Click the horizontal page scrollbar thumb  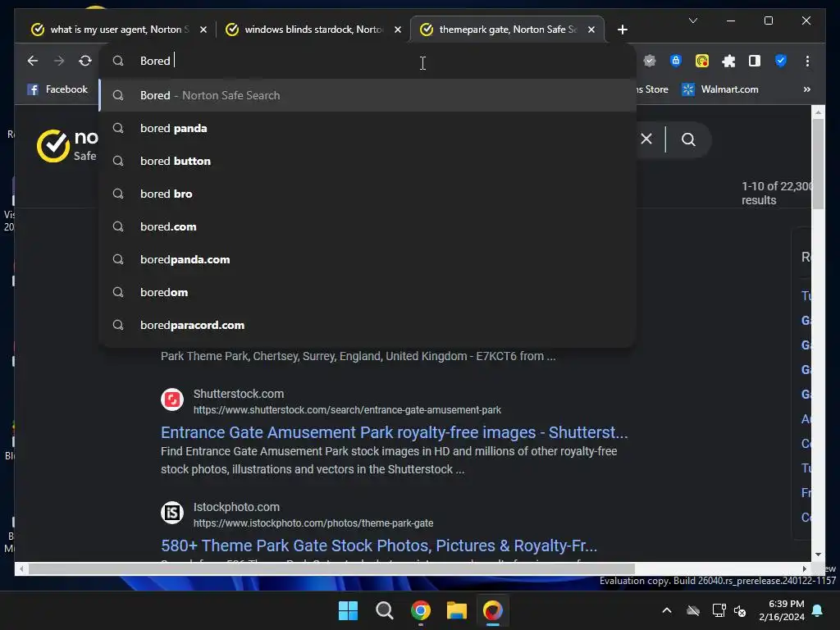pos(331,568)
